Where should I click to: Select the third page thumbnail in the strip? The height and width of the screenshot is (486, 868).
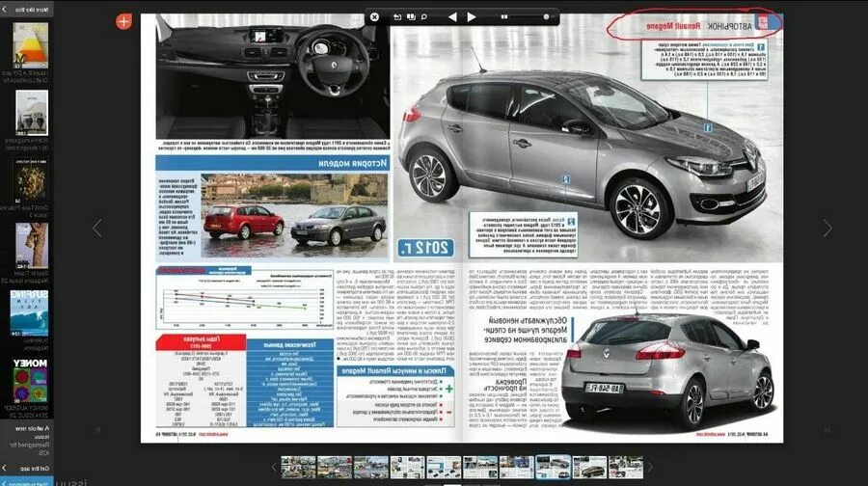click(371, 467)
